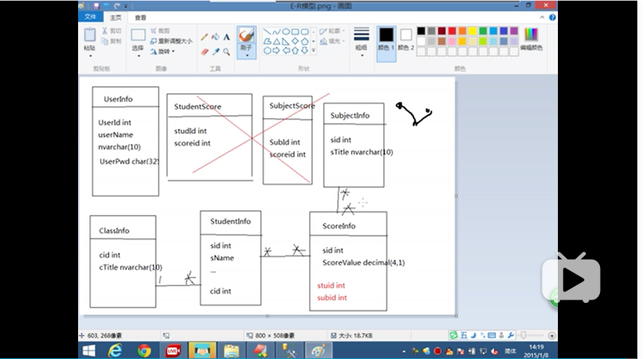Choose the Right triangle shape
The height and width of the screenshot is (359, 644).
coord(286,41)
